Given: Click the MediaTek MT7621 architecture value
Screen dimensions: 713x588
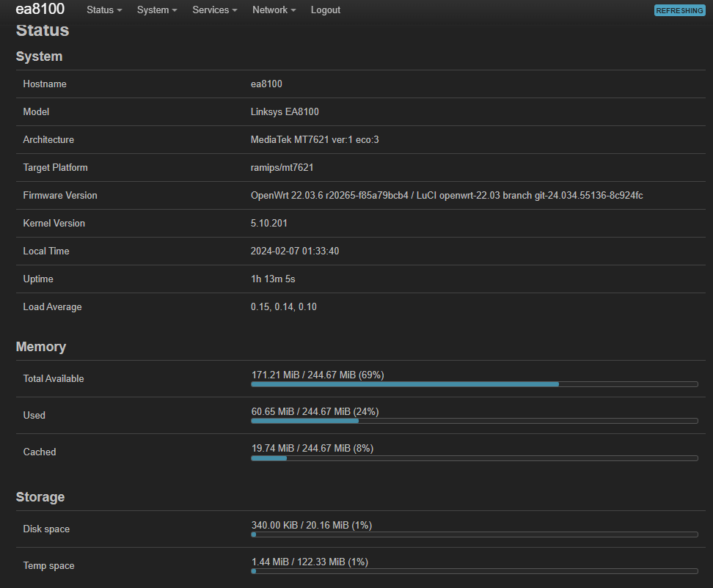Looking at the screenshot, I should tap(315, 139).
